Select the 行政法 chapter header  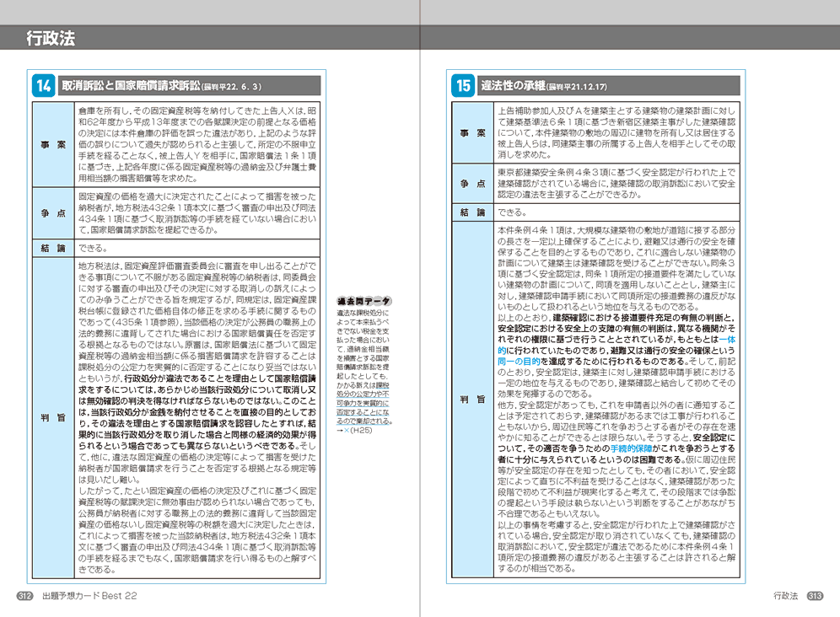tap(50, 38)
